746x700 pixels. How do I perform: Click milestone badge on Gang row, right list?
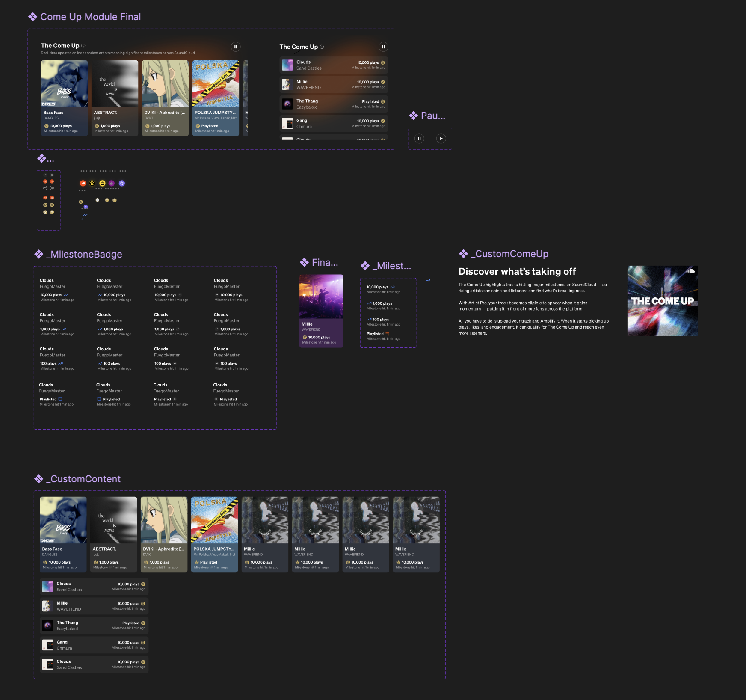[383, 121]
